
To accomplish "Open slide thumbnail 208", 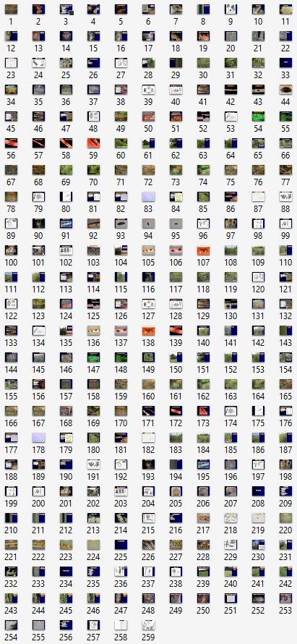I will pos(258,491).
